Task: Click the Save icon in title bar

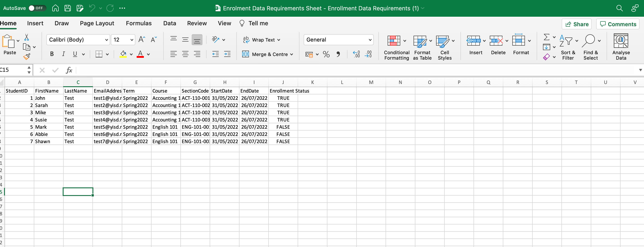Action: (x=67, y=8)
